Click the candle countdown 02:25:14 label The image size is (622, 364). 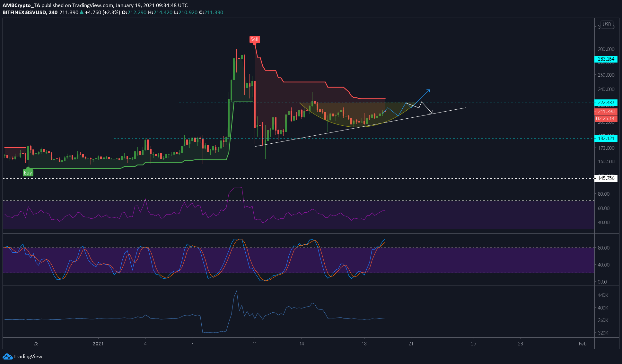(x=606, y=119)
